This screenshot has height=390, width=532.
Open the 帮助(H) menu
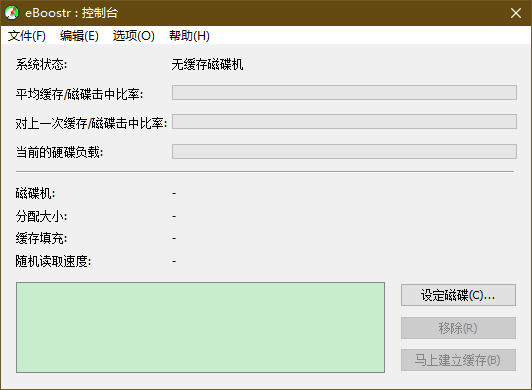point(189,36)
